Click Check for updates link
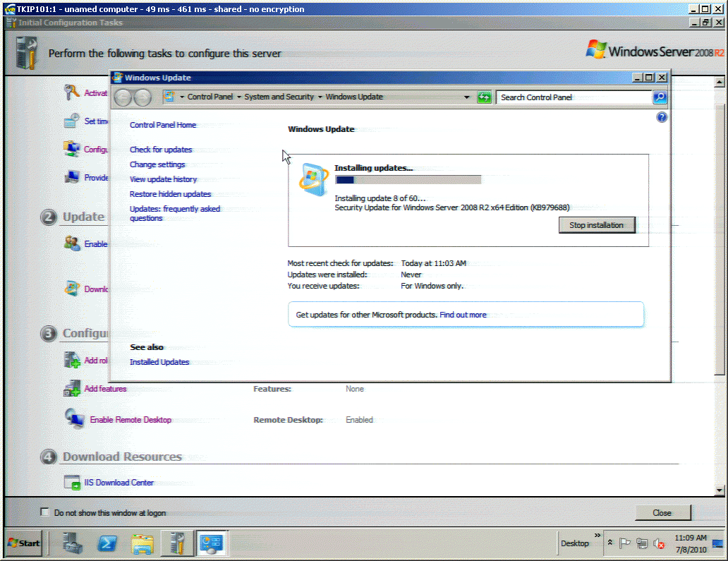Image resolution: width=728 pixels, height=561 pixels. (161, 150)
